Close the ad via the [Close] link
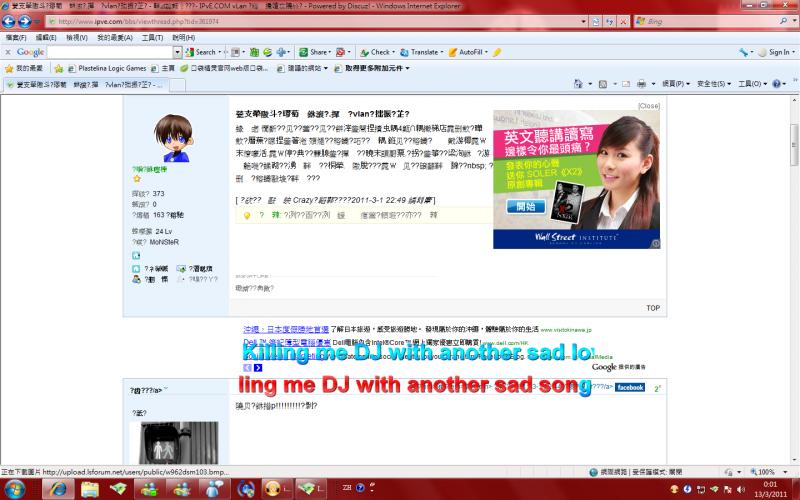Screen dimensions: 800x500 [648, 106]
